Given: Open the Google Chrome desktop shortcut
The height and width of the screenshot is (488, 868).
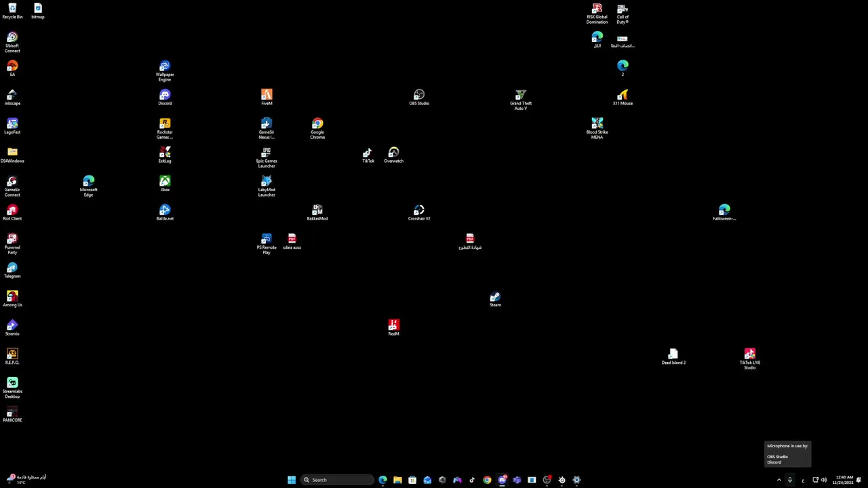Looking at the screenshot, I should (x=317, y=129).
